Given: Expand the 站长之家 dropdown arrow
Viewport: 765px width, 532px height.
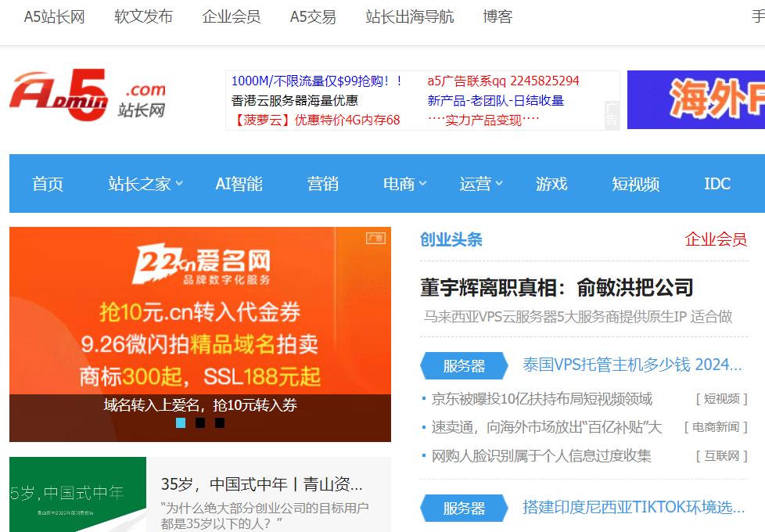Looking at the screenshot, I should [x=179, y=184].
